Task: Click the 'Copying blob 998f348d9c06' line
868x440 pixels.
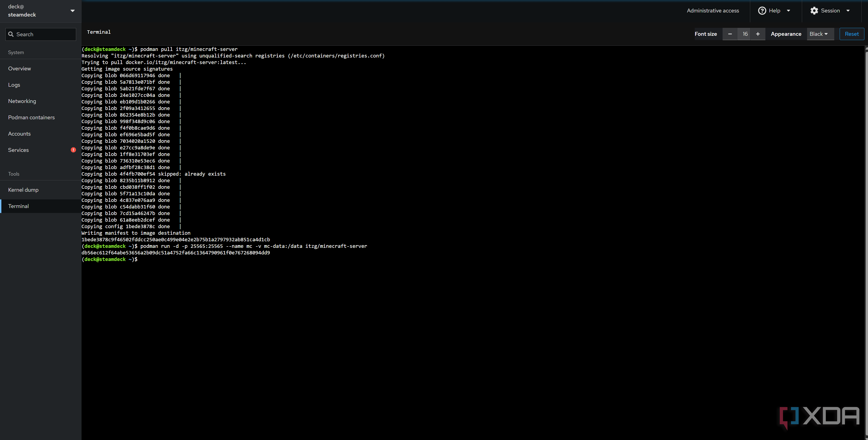Action: 131,122
